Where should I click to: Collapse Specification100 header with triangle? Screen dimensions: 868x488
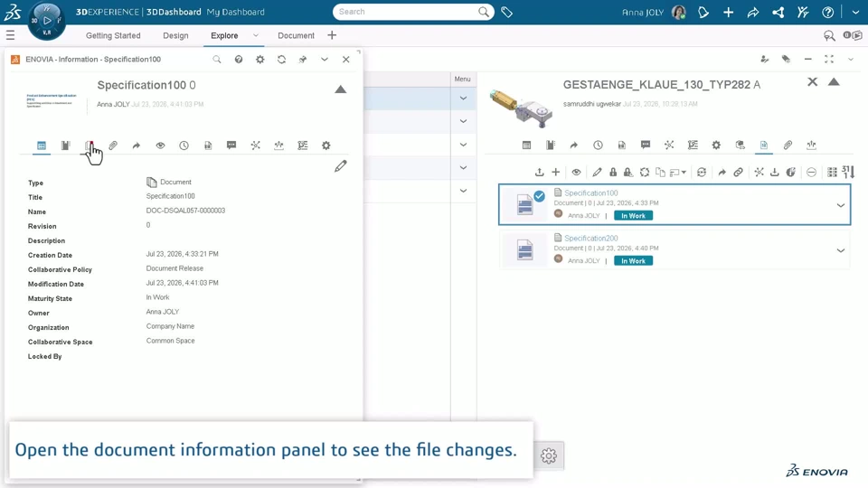[x=341, y=89]
